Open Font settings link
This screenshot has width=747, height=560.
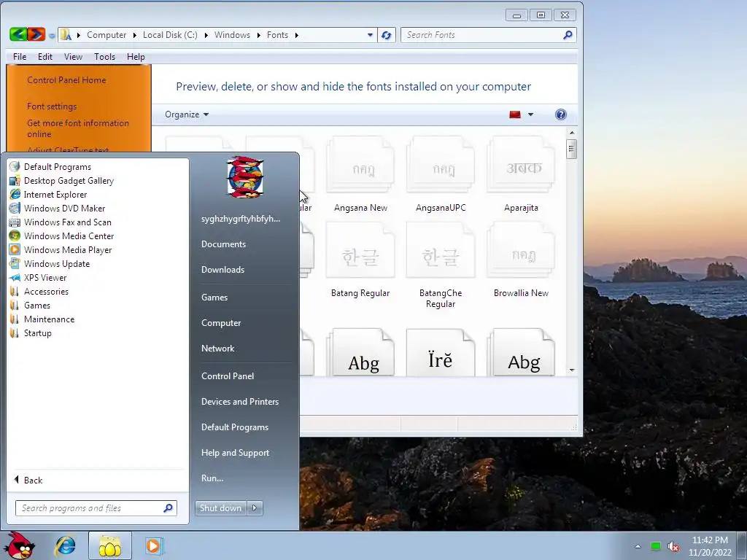pyautogui.click(x=52, y=106)
